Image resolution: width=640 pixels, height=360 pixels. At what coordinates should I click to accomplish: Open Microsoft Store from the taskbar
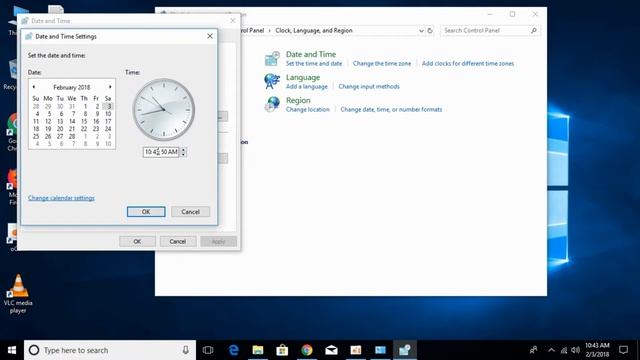click(x=282, y=350)
